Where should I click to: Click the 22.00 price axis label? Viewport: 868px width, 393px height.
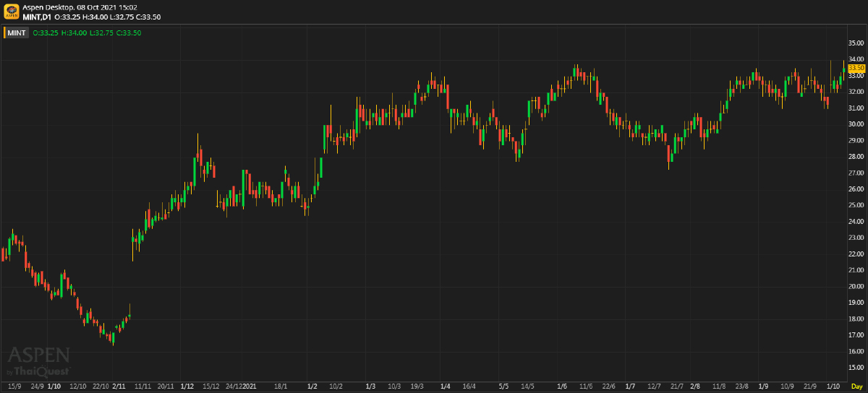pos(856,254)
